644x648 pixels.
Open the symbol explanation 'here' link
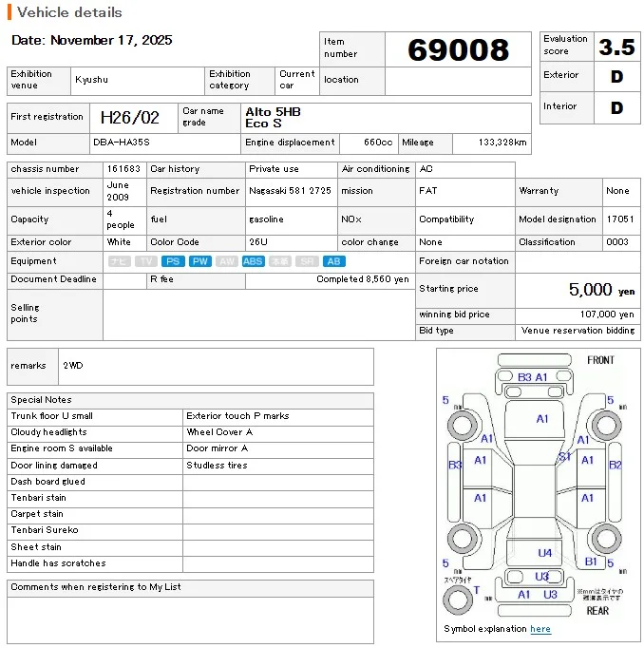click(540, 629)
